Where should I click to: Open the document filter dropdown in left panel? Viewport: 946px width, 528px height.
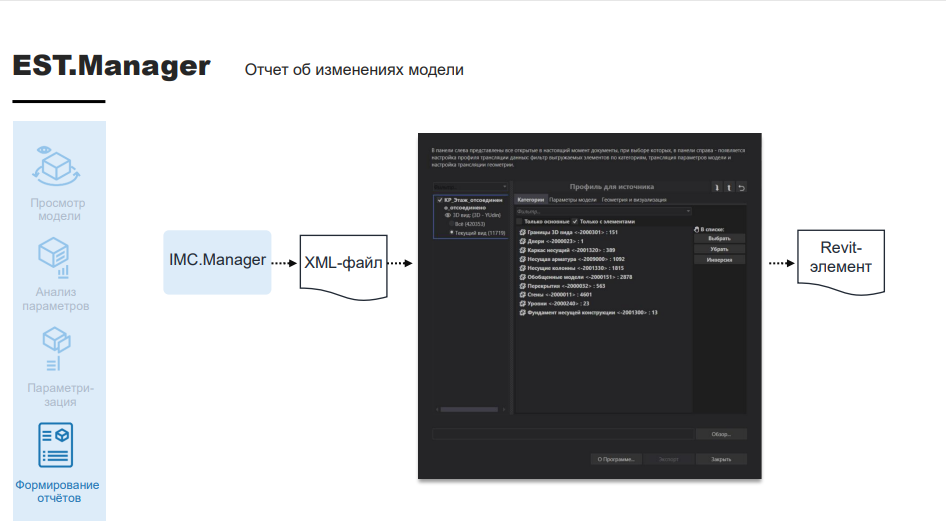pos(471,187)
